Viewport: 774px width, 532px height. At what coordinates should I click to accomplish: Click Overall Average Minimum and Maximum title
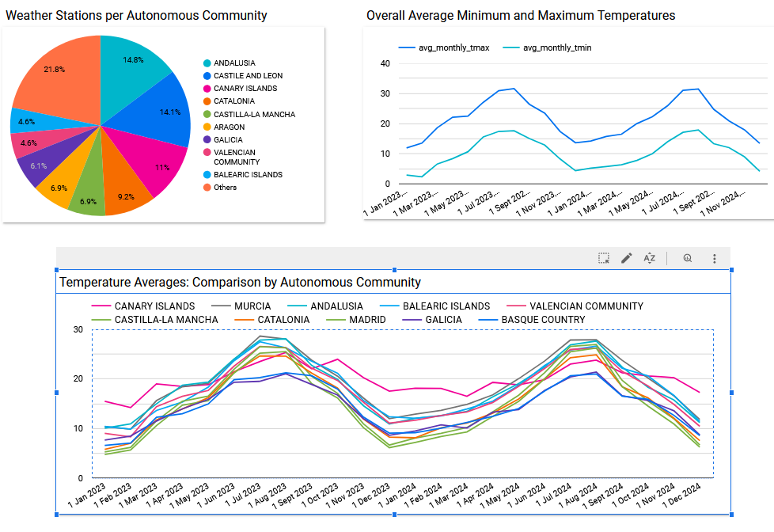click(x=521, y=15)
